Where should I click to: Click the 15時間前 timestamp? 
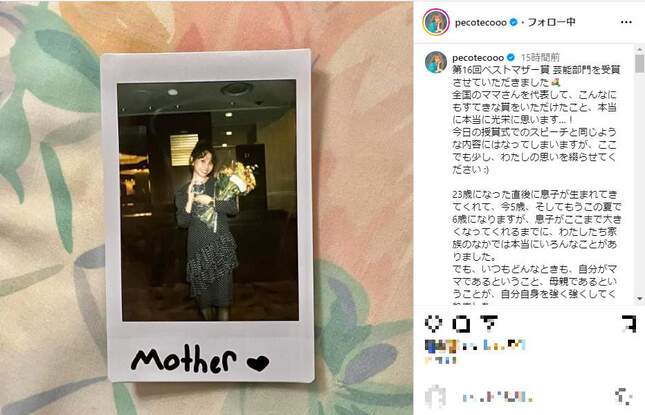coord(540,58)
